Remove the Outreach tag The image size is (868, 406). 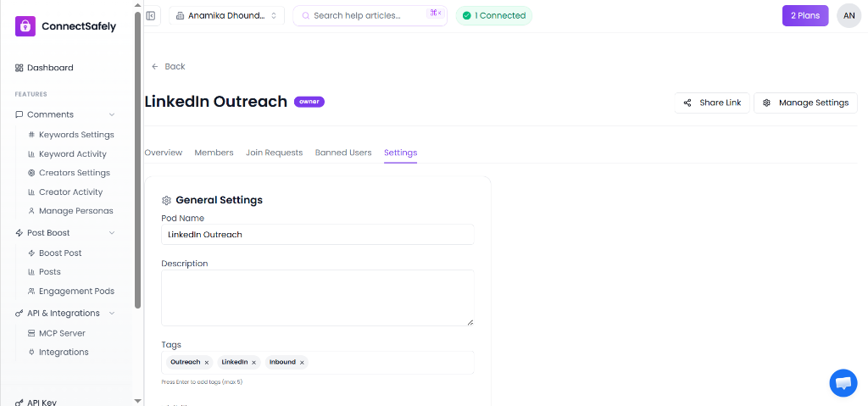pos(207,363)
